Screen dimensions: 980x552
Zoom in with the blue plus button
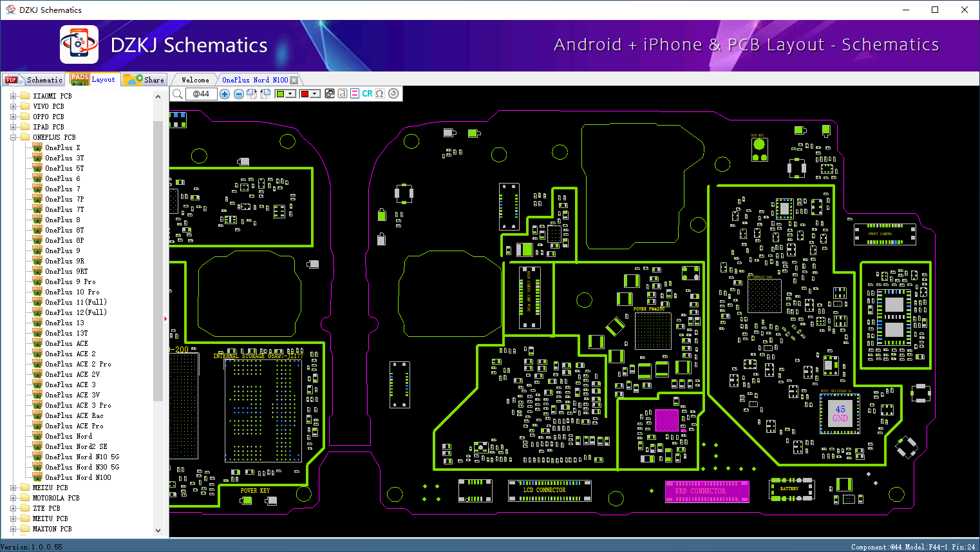[225, 94]
